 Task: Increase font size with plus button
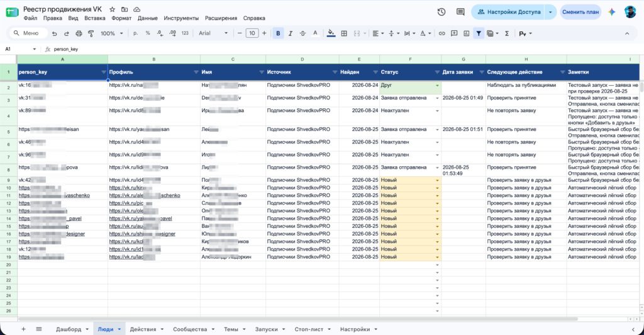coord(264,33)
